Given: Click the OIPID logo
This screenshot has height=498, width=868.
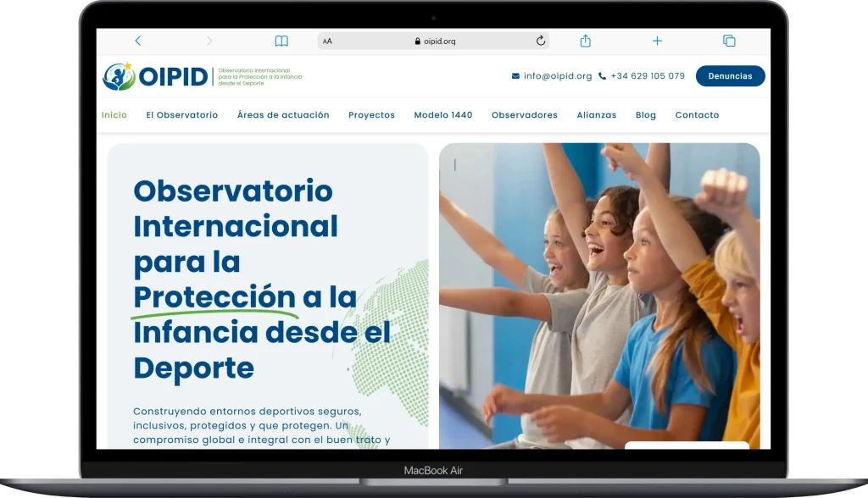Looking at the screenshot, I should pyautogui.click(x=155, y=76).
